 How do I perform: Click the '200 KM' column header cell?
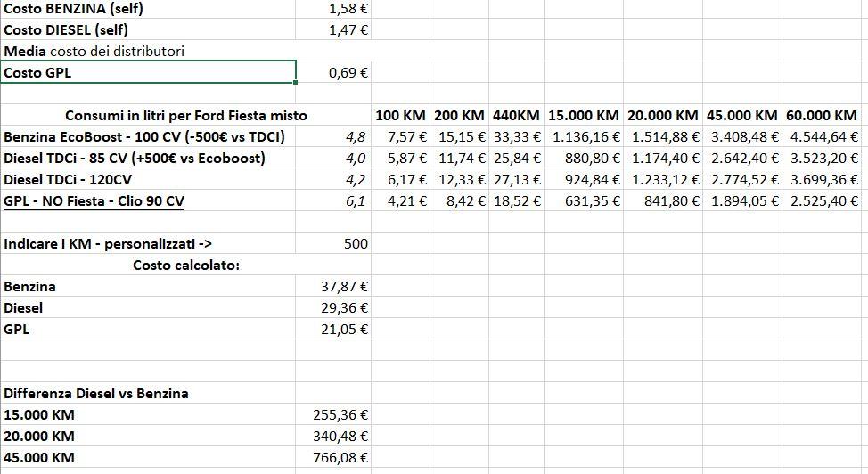tap(459, 116)
